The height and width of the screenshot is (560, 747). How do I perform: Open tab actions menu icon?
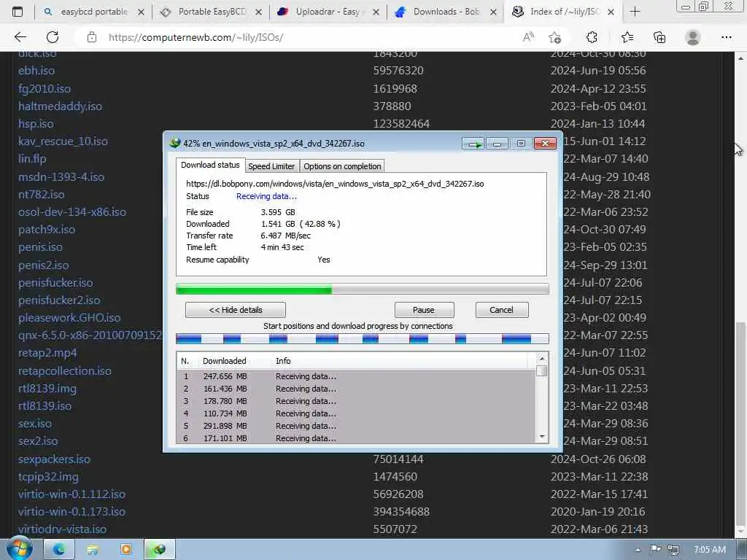tap(18, 12)
